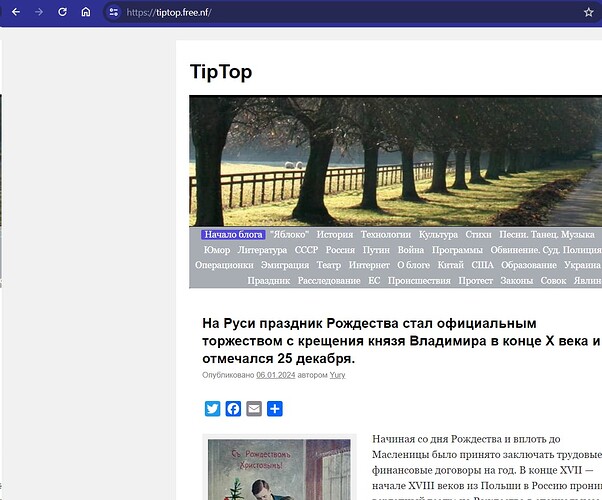Click the address bar URL field
The width and height of the screenshot is (602, 500).
coord(300,12)
